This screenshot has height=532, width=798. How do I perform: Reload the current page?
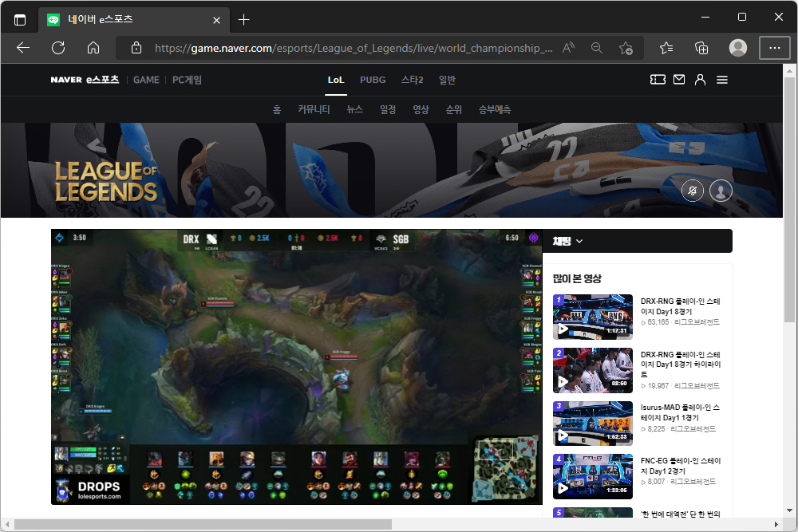(58, 48)
